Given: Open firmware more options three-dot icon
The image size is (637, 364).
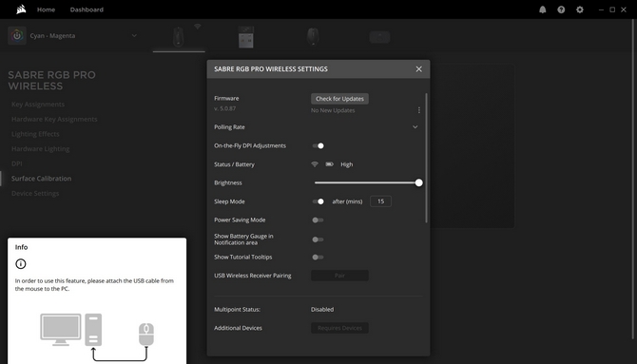Looking at the screenshot, I should point(419,110).
